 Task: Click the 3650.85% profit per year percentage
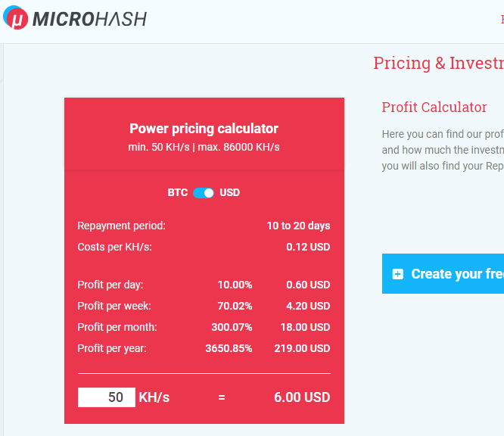tap(229, 348)
